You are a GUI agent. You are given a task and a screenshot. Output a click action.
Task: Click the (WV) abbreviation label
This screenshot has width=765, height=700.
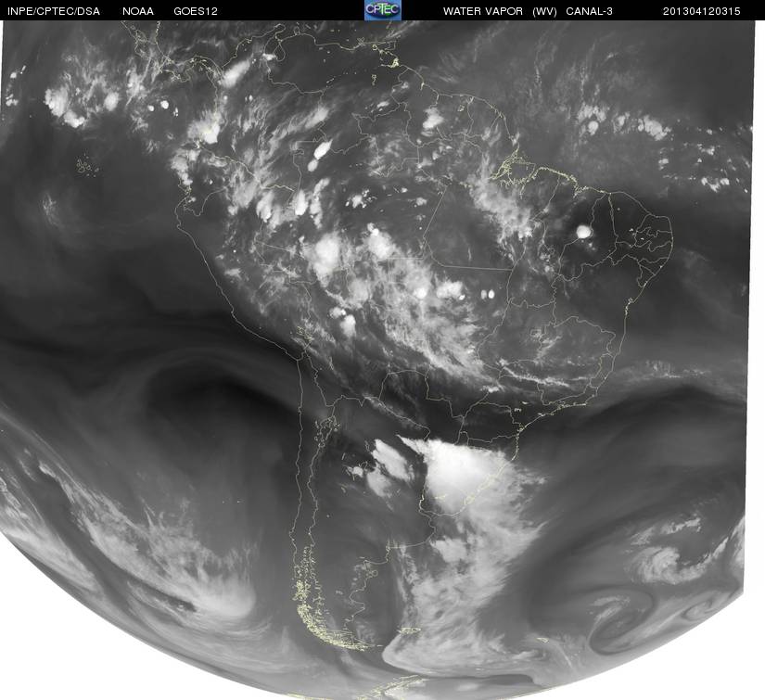[544, 11]
